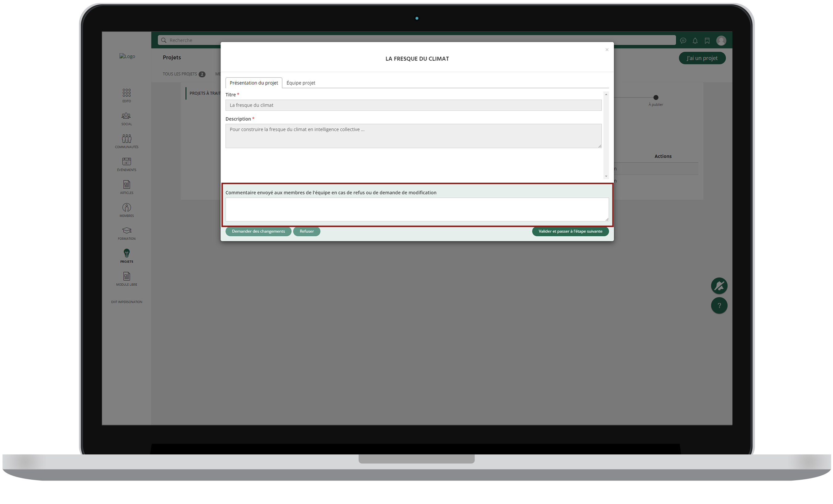
Task: Click Valider et passer à l'étape suivante
Action: coord(570,231)
